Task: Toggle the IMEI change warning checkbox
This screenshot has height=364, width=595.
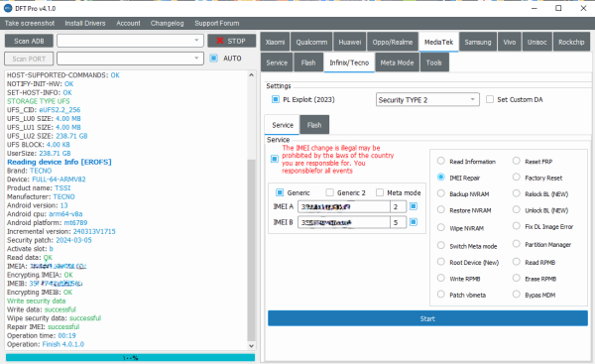Action: (275, 159)
